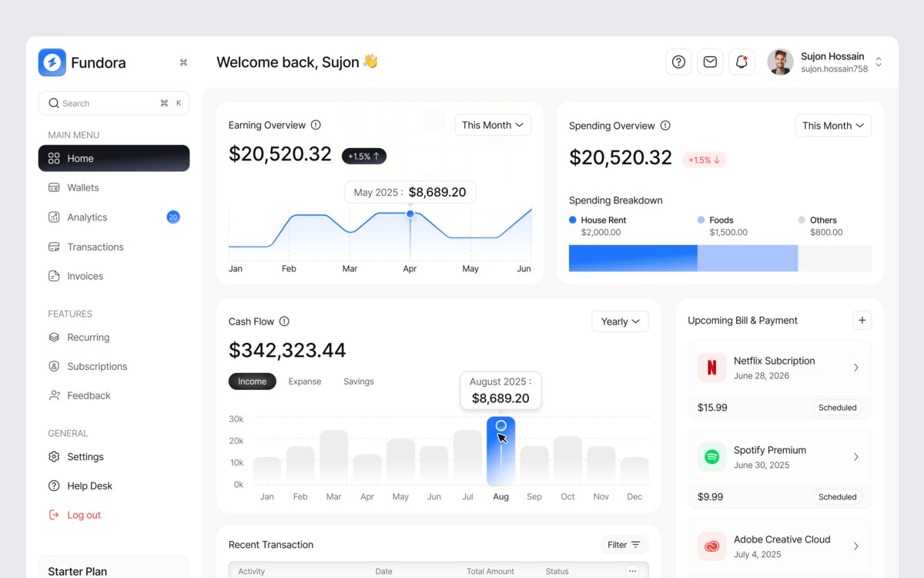Viewport: 924px width, 578px height.
Task: Click the sidebar Search field
Action: pyautogui.click(x=114, y=103)
